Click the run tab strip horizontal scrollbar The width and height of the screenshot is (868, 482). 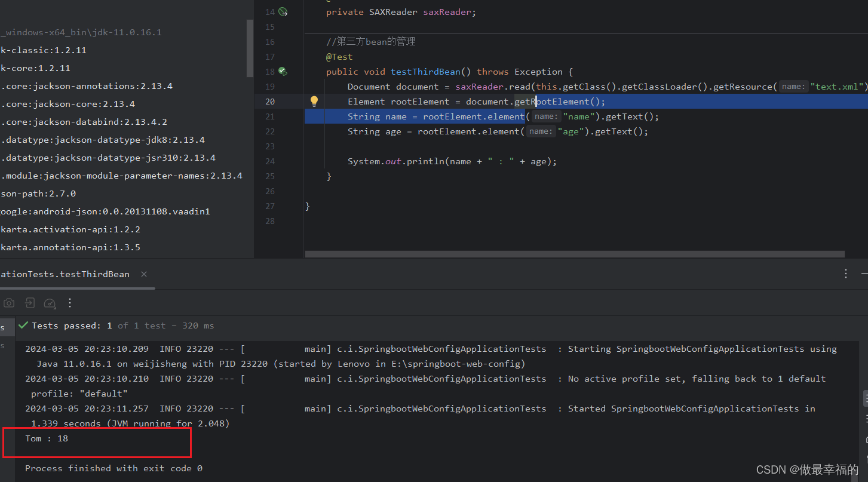coord(78,288)
